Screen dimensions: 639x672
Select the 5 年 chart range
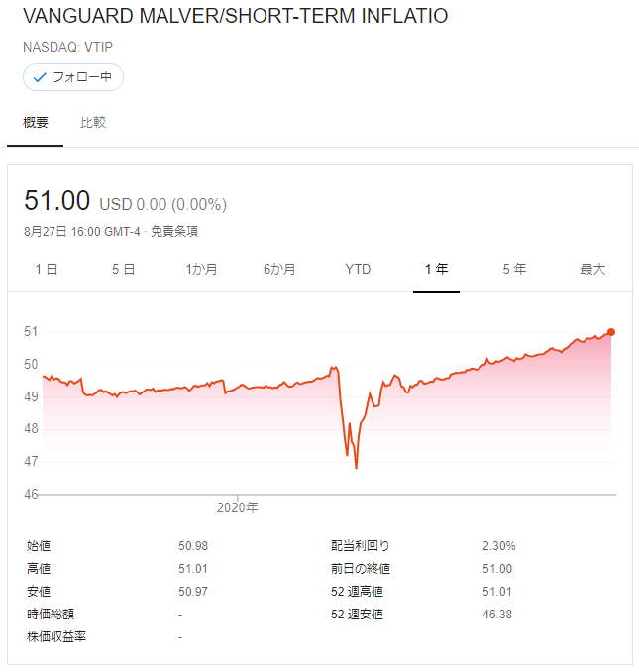click(x=514, y=270)
